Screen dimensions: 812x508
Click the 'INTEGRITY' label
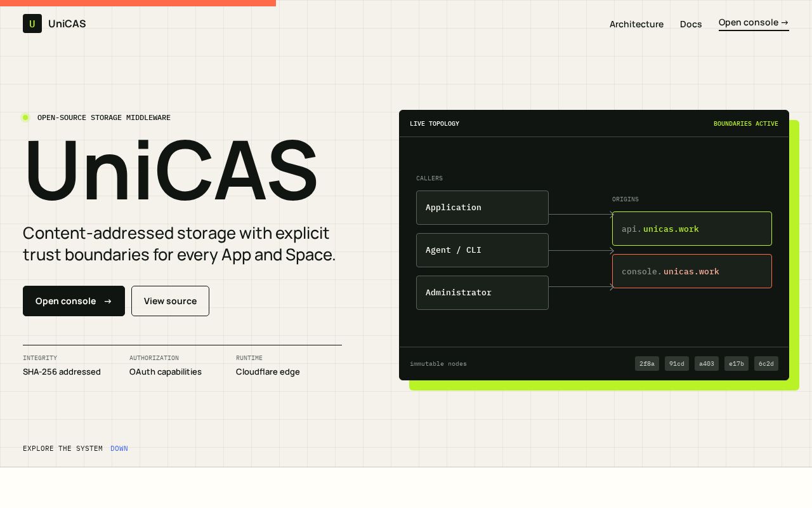coord(40,358)
